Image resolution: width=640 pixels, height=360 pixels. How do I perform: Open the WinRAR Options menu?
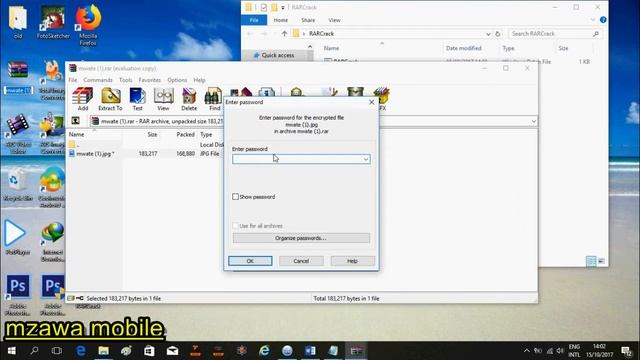tap(177, 80)
